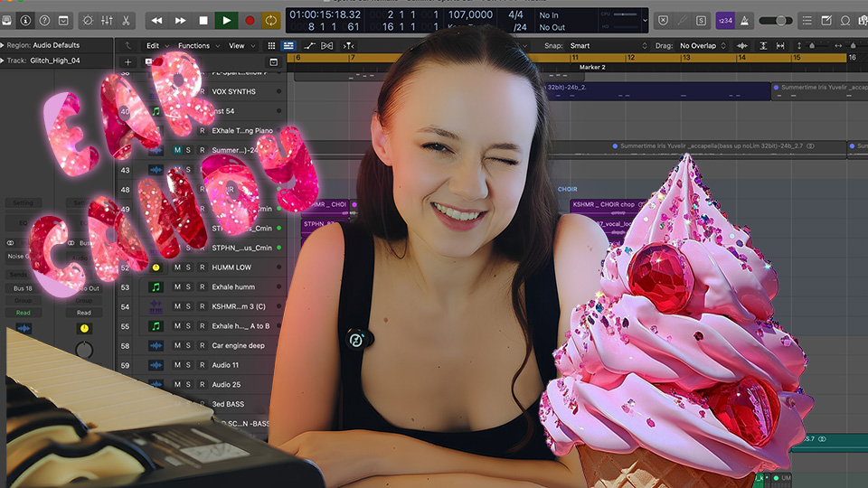The image size is (868, 488).
Task: Open the Functions menu in tracks area
Action: pos(197,45)
